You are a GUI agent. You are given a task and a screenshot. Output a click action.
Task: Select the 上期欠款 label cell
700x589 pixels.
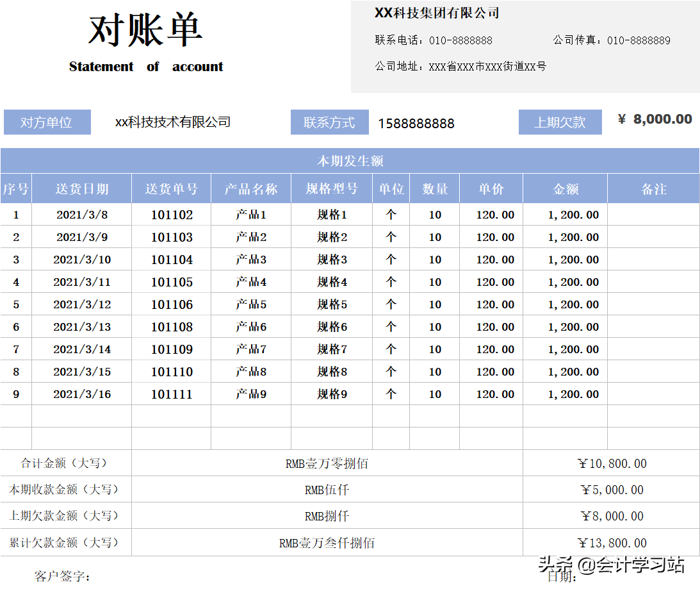click(560, 122)
